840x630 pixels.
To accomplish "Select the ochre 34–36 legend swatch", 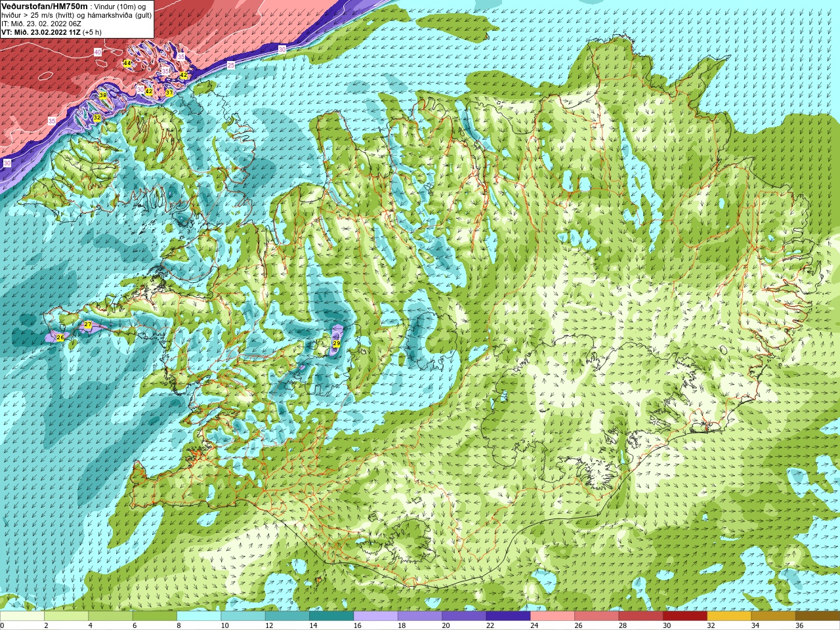I will 773,616.
